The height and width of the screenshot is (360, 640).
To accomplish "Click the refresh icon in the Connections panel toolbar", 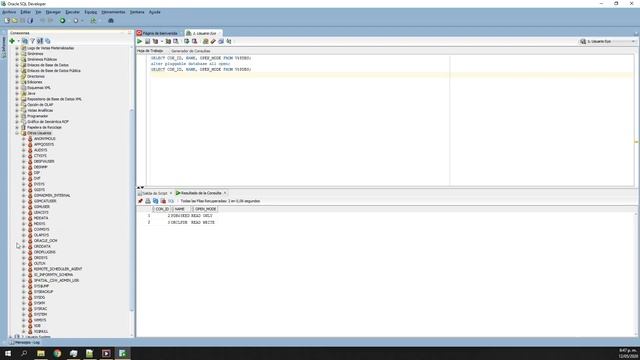I will click(x=25, y=41).
